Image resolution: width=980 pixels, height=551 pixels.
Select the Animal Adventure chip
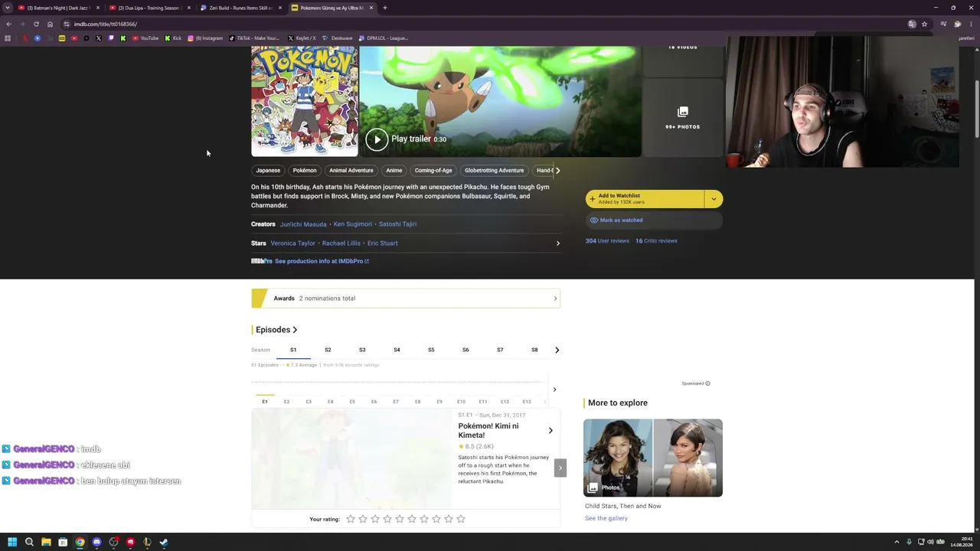pos(351,171)
